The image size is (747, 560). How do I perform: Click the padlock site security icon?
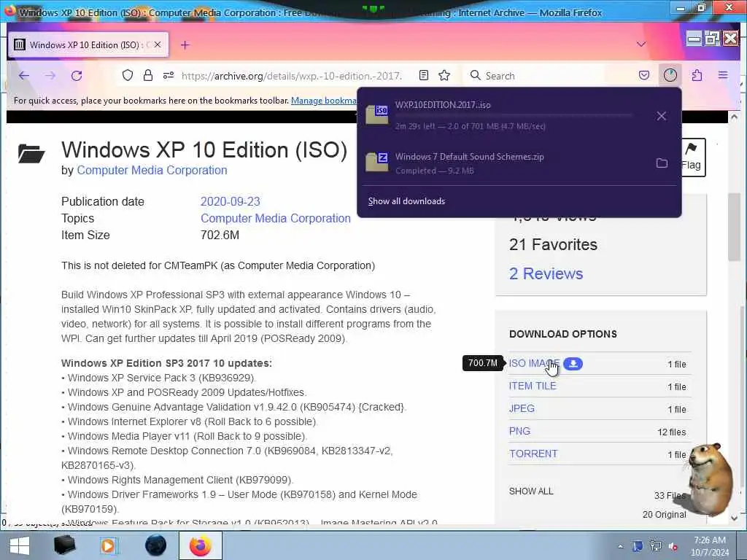pos(148,75)
